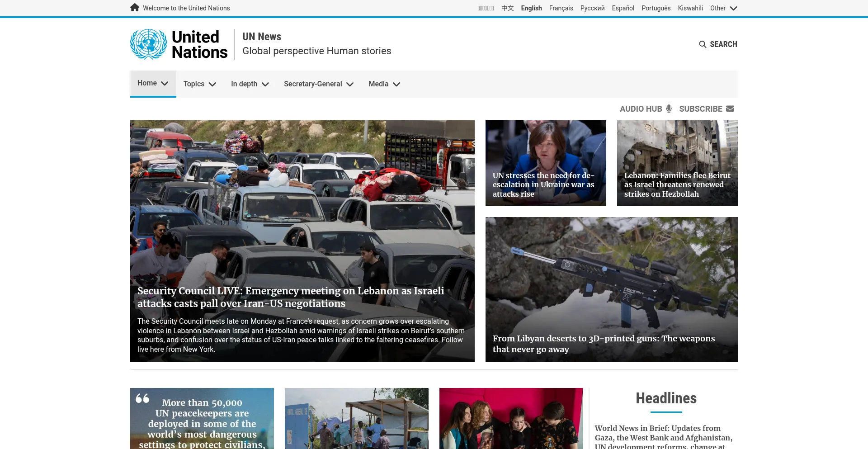
Task: Open the Media menu item
Action: [378, 84]
